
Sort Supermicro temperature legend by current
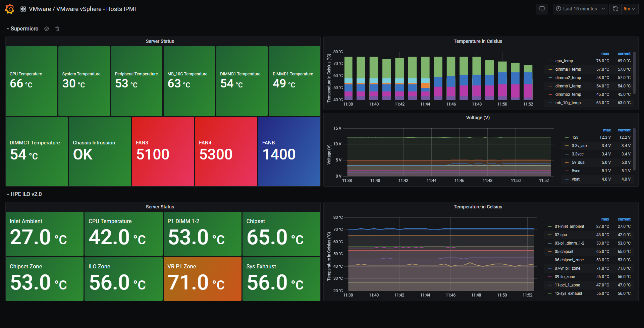click(624, 54)
